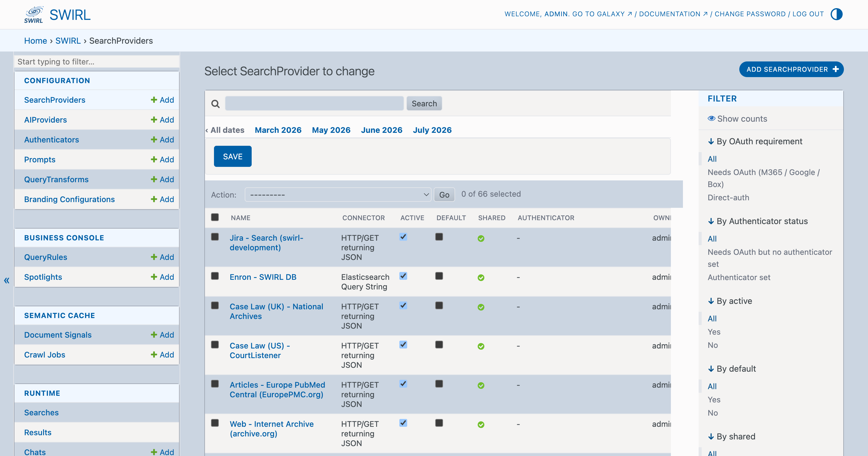Filter dates to May 2026
The width and height of the screenshot is (868, 456).
pyautogui.click(x=331, y=130)
